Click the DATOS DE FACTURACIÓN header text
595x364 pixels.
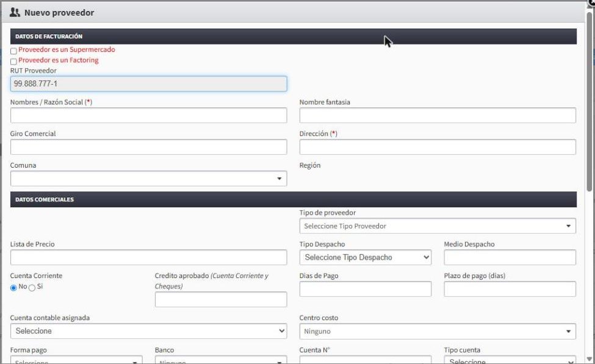coord(49,37)
